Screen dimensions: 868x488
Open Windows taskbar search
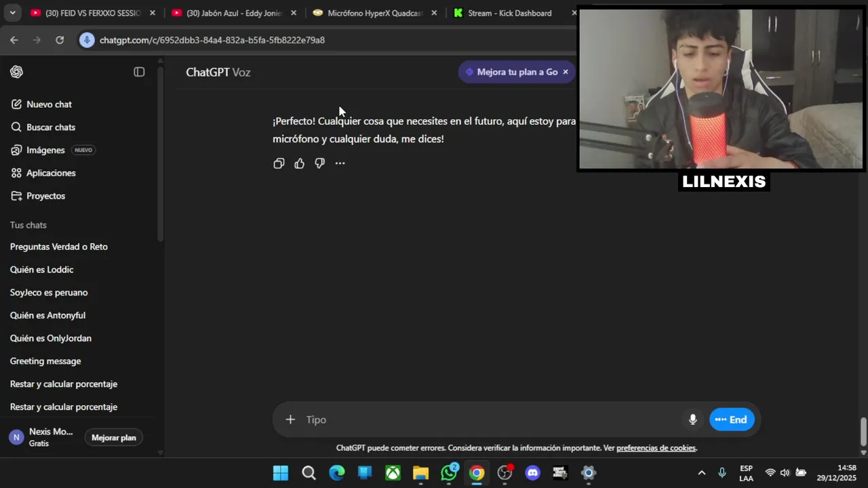coord(309,473)
